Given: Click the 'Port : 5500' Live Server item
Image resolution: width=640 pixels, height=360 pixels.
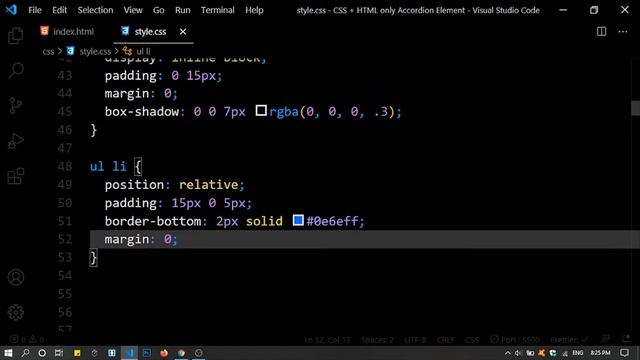Looking at the screenshot, I should point(515,340).
